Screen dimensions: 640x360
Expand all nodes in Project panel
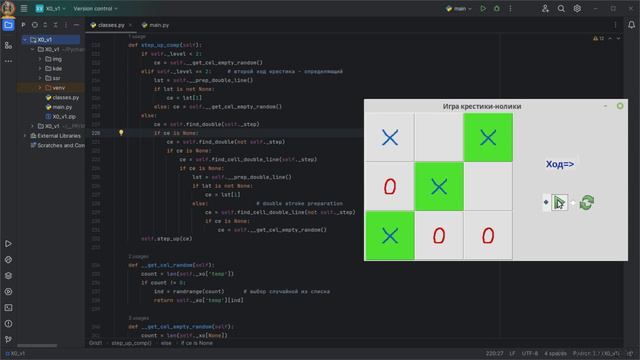click(45, 25)
